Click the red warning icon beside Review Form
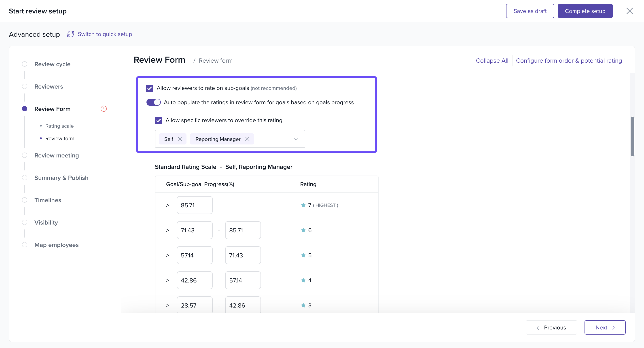 pos(104,109)
